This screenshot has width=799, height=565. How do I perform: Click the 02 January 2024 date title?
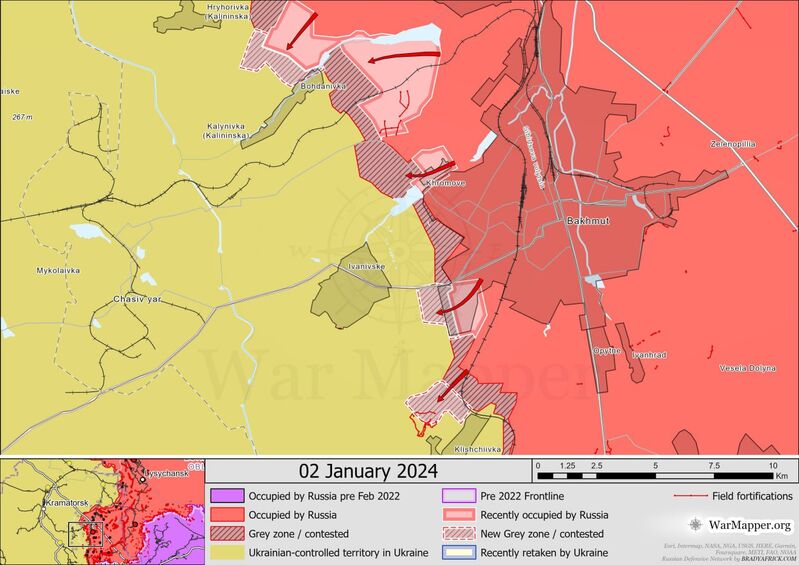(370, 471)
